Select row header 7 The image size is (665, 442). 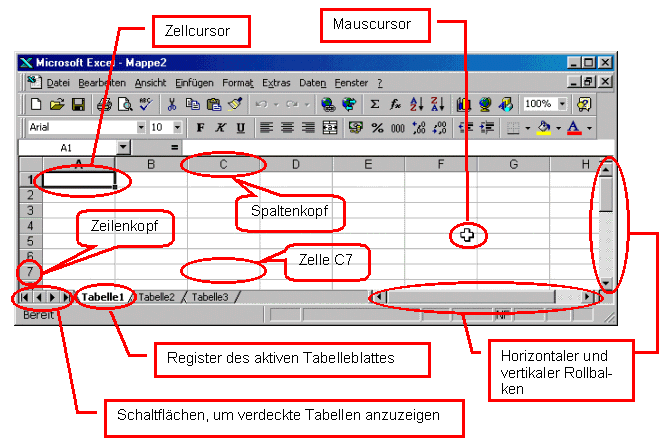(30, 271)
